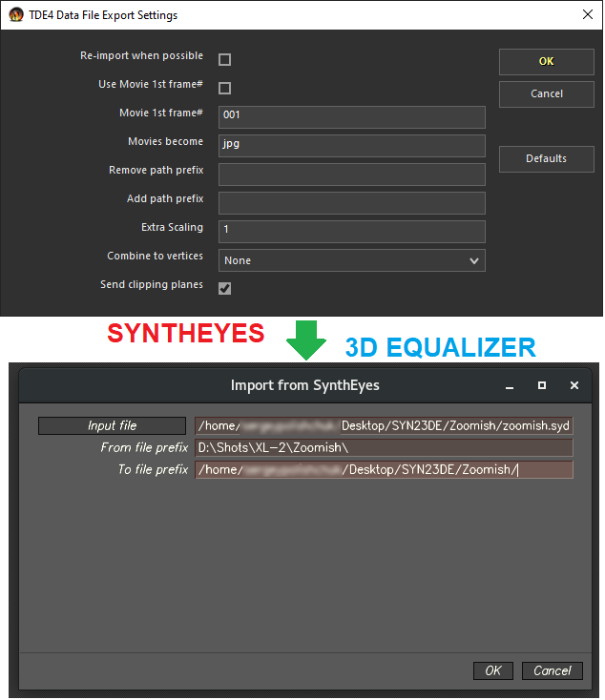Close the TDE4 Data File Export Settings dialog

pyautogui.click(x=588, y=14)
